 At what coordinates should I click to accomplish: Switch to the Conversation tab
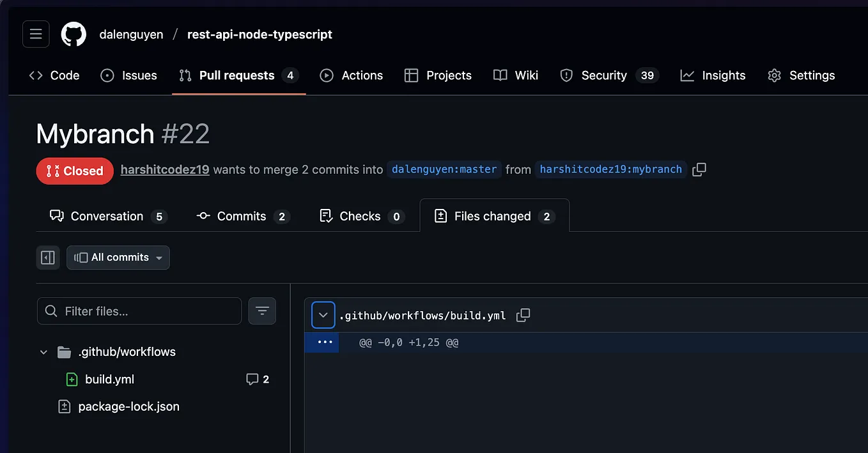pyautogui.click(x=107, y=216)
